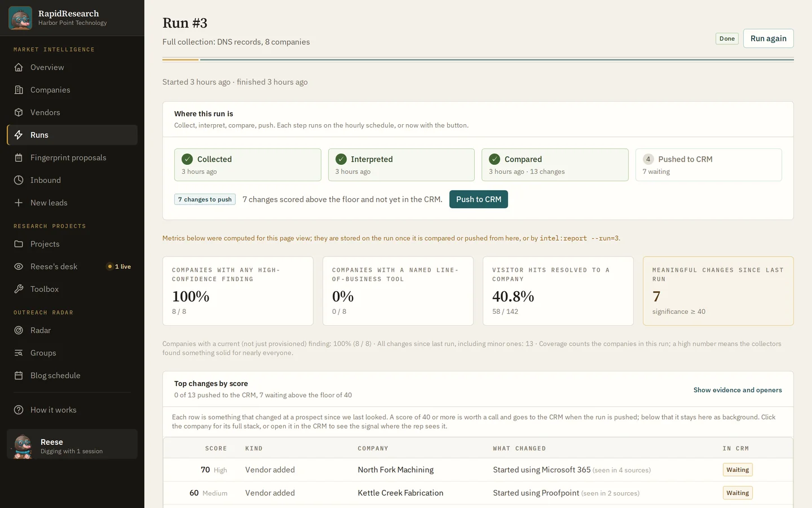Select the Interpreted step card label

[372, 159]
